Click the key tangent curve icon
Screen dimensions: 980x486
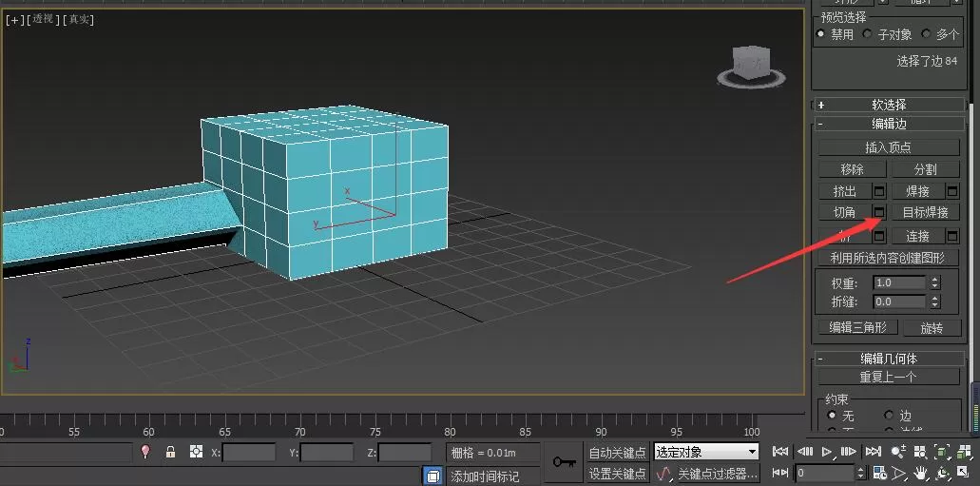pos(663,473)
